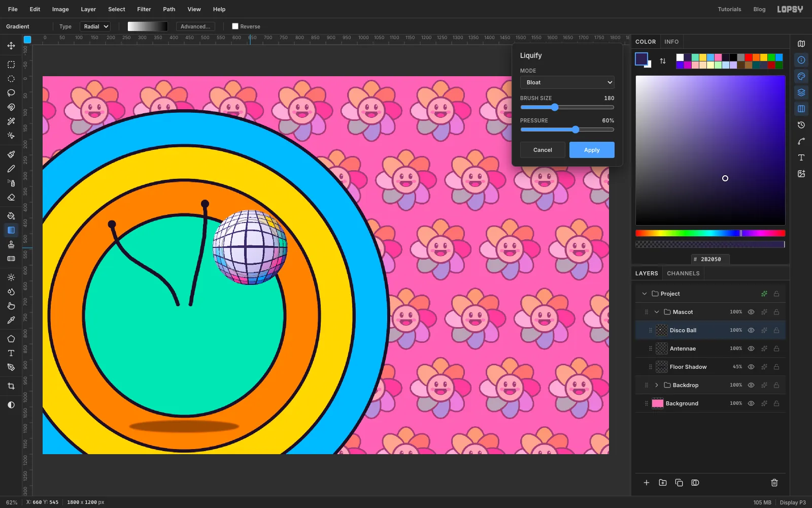Choose the Eyedropper tool

click(11, 320)
